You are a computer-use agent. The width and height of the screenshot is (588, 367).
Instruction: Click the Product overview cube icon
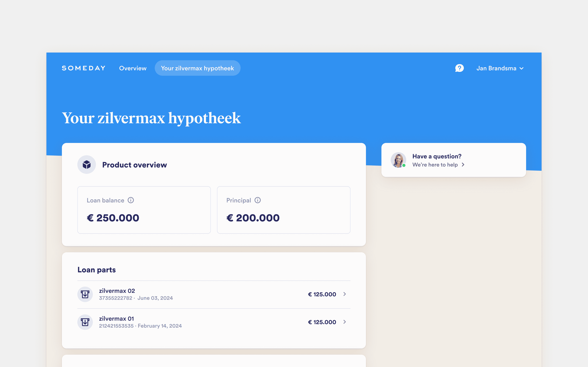pyautogui.click(x=86, y=165)
